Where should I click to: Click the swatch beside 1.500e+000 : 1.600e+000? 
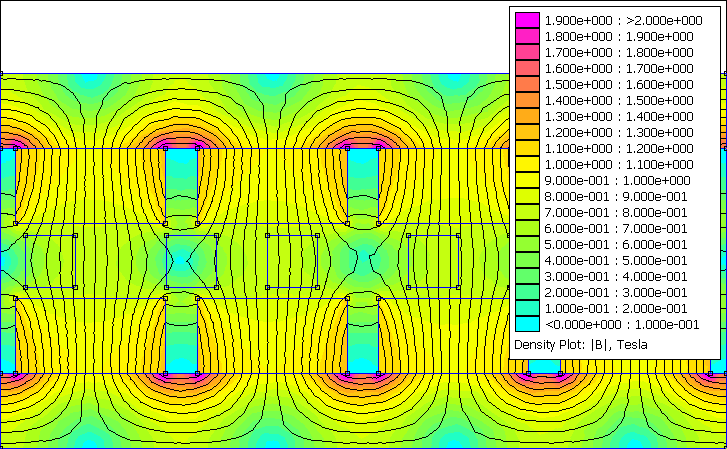(x=527, y=84)
